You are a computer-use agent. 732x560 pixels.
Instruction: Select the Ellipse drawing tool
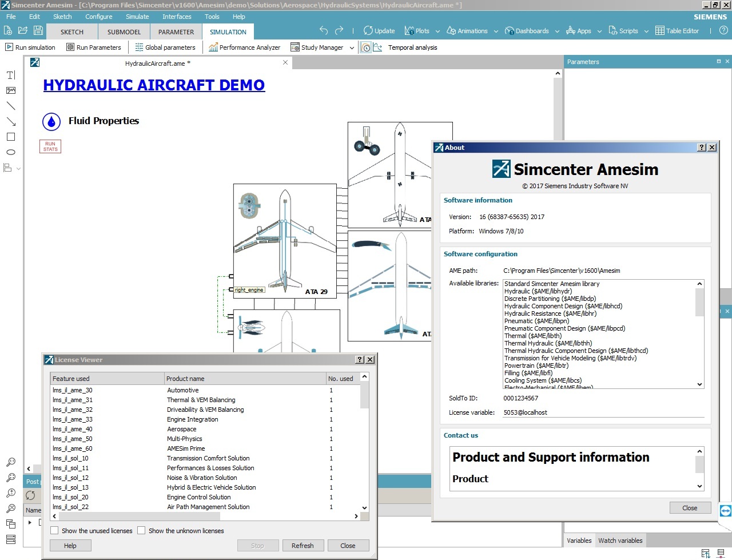click(10, 152)
